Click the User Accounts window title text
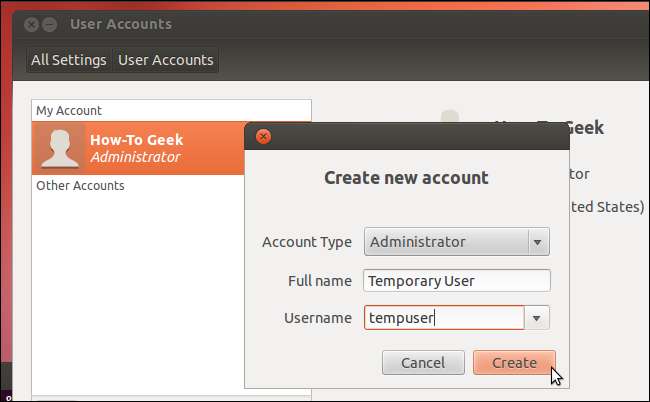The height and width of the screenshot is (402, 650). 121,23
